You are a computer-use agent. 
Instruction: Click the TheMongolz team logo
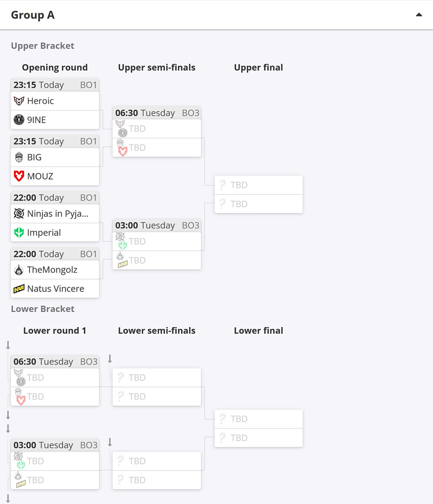[19, 270]
